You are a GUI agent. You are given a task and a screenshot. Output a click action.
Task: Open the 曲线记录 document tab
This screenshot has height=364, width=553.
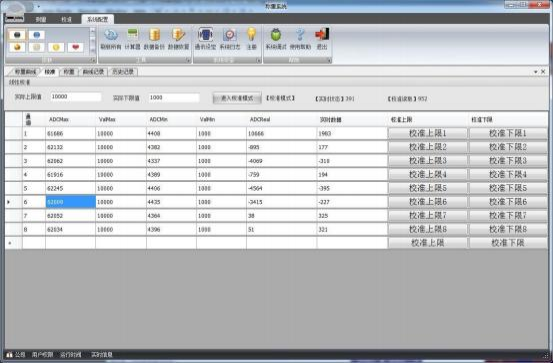tap(93, 72)
